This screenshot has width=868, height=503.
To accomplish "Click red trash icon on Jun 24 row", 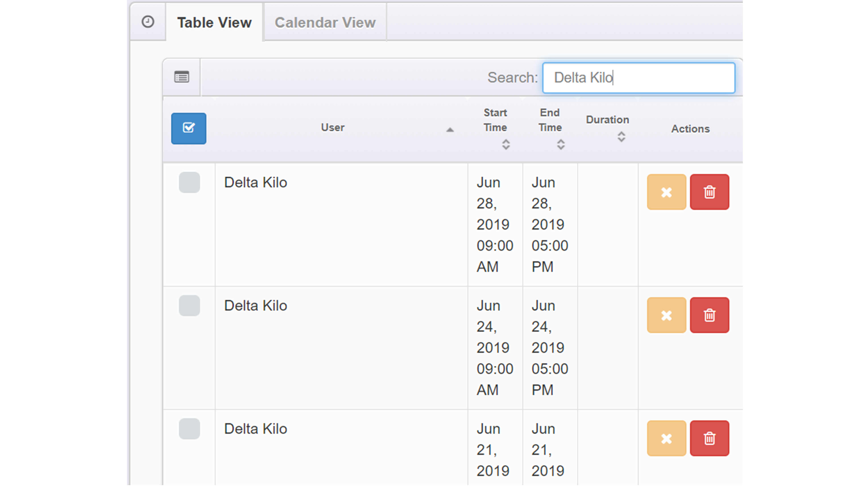I will 709,315.
